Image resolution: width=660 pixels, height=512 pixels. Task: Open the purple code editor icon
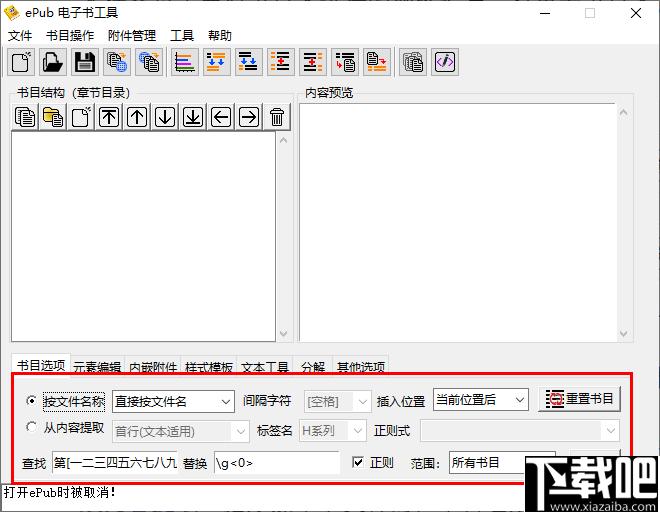444,62
